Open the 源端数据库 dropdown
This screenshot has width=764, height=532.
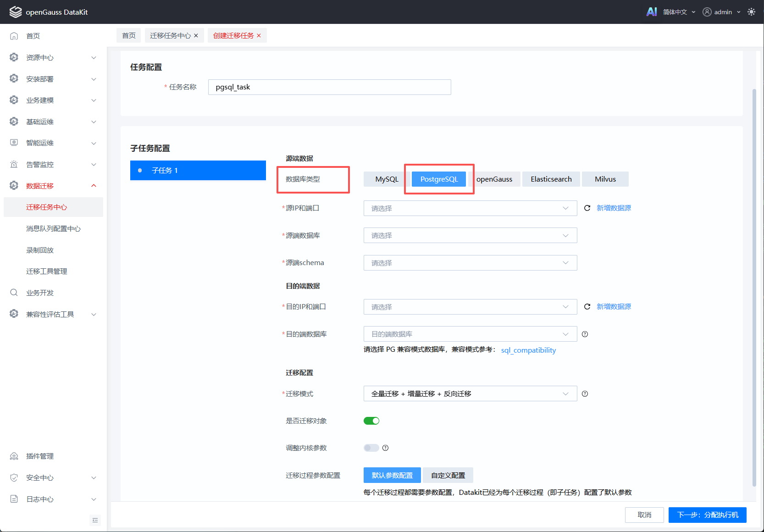coord(470,236)
